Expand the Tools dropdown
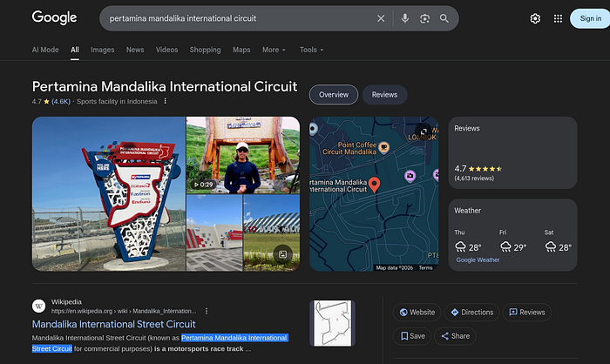The image size is (610, 364). 311,50
